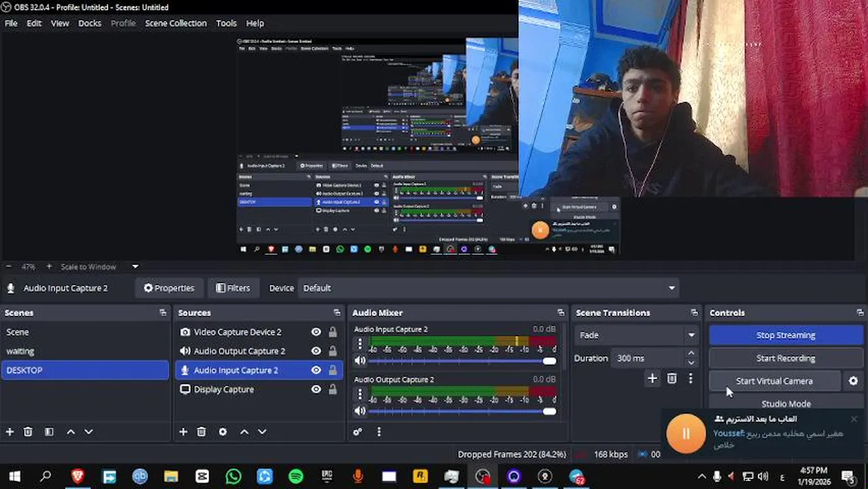Open the Fade transition dropdown
868x489 pixels.
point(636,335)
